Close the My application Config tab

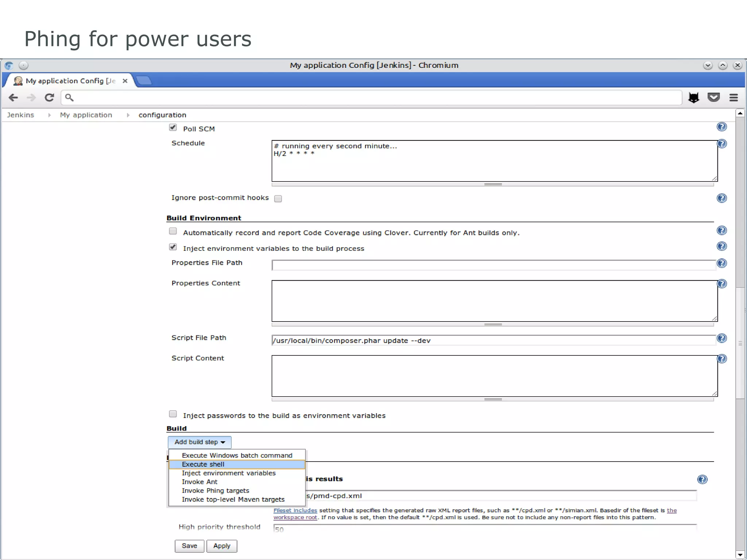(125, 81)
